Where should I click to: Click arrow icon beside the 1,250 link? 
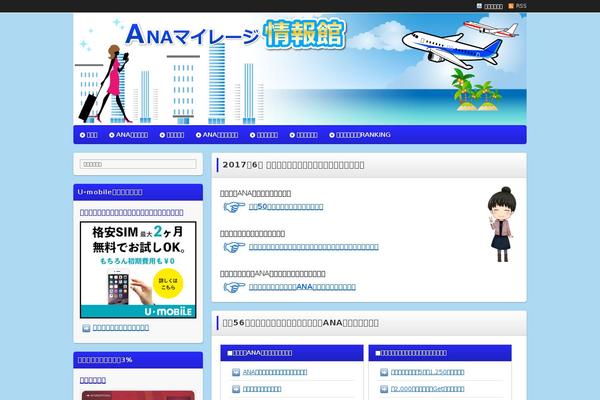384,372
